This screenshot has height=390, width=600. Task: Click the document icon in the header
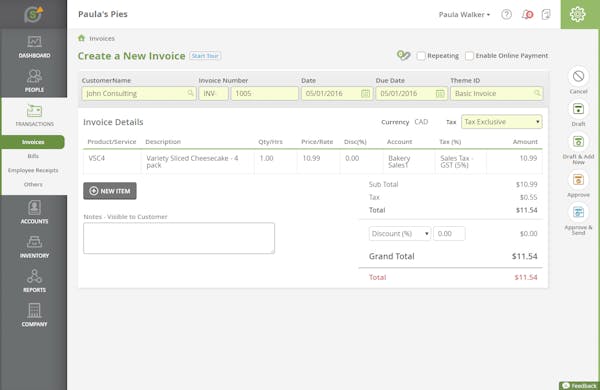546,15
